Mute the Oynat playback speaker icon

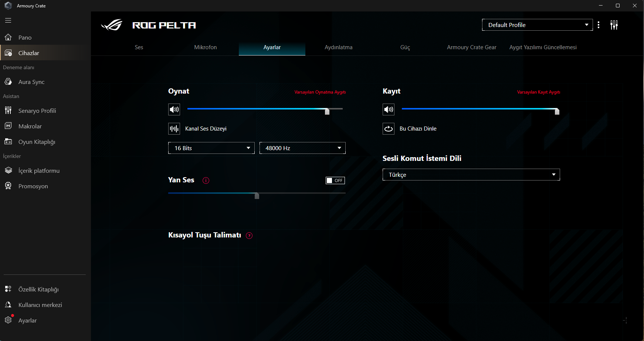coord(174,109)
